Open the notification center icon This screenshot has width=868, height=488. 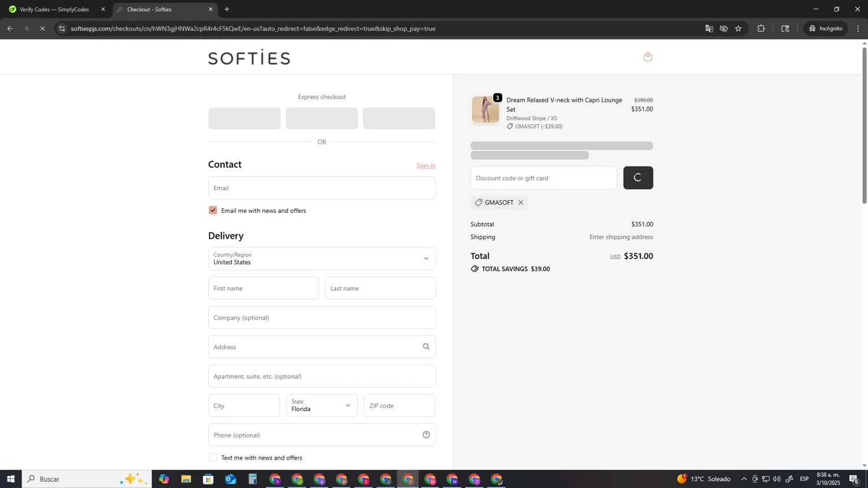[x=854, y=479]
